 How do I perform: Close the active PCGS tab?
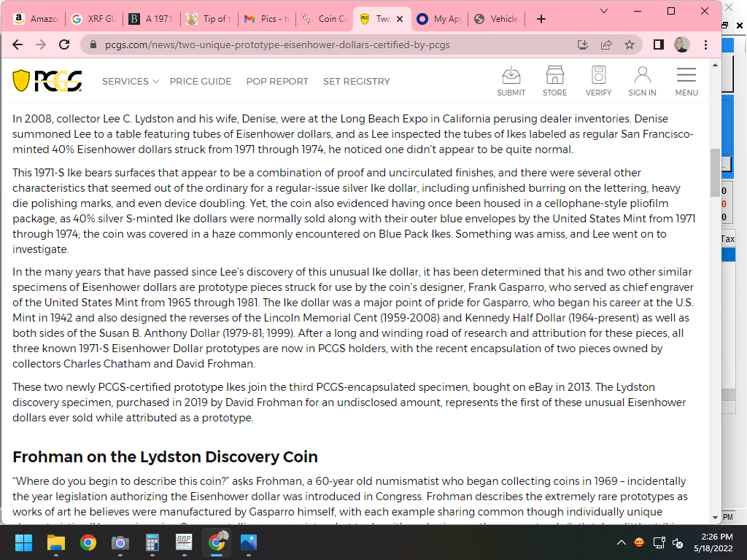pos(400,19)
